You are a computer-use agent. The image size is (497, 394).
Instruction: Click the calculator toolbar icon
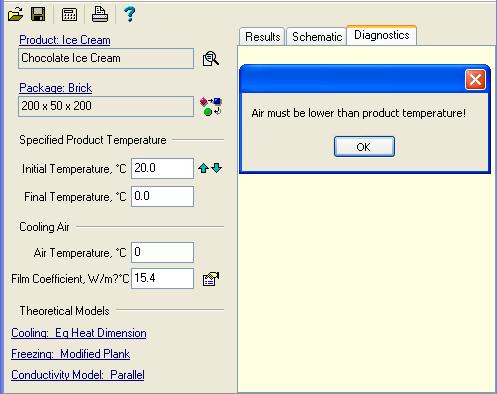(x=69, y=15)
